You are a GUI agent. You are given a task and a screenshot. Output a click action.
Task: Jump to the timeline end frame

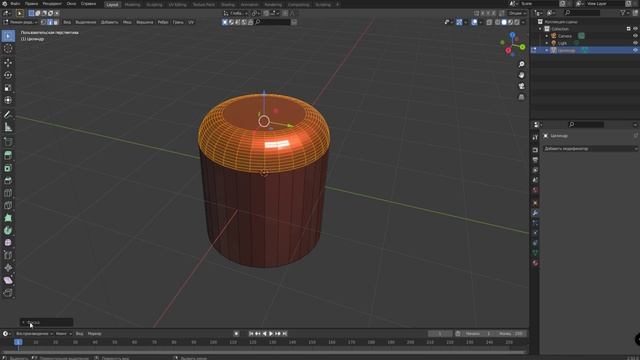pyautogui.click(x=284, y=334)
